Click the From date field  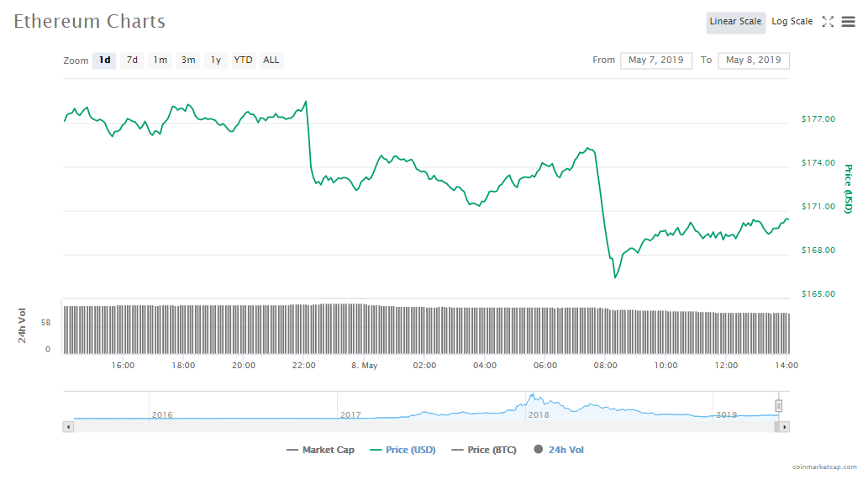[656, 61]
